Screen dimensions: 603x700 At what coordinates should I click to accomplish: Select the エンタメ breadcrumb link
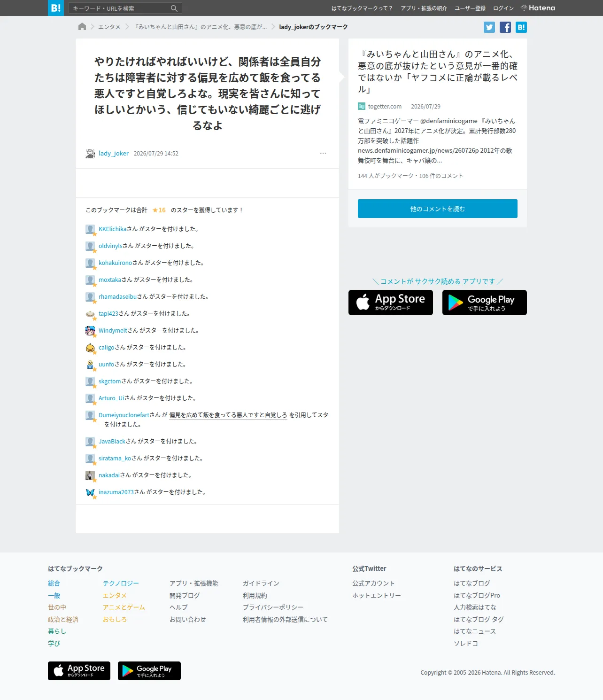tap(109, 27)
